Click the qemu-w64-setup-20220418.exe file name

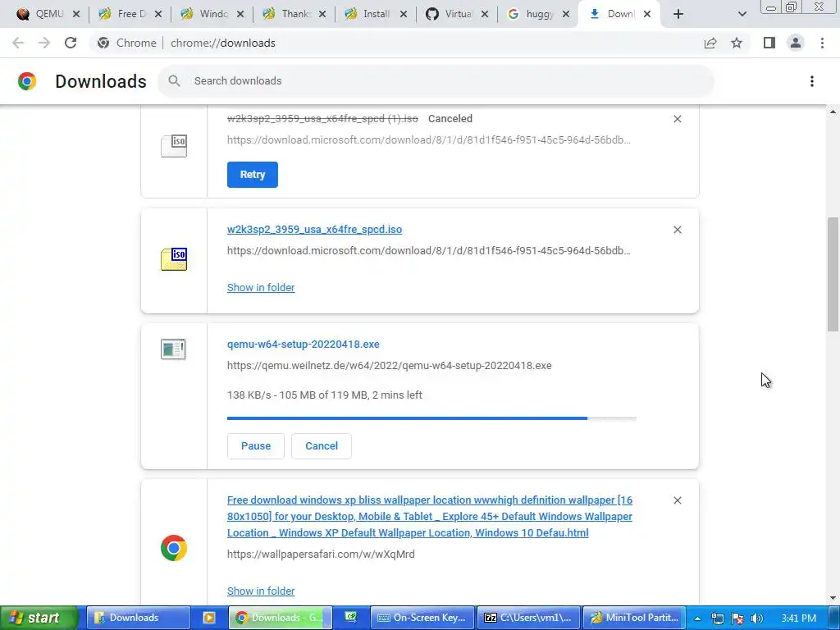click(304, 345)
